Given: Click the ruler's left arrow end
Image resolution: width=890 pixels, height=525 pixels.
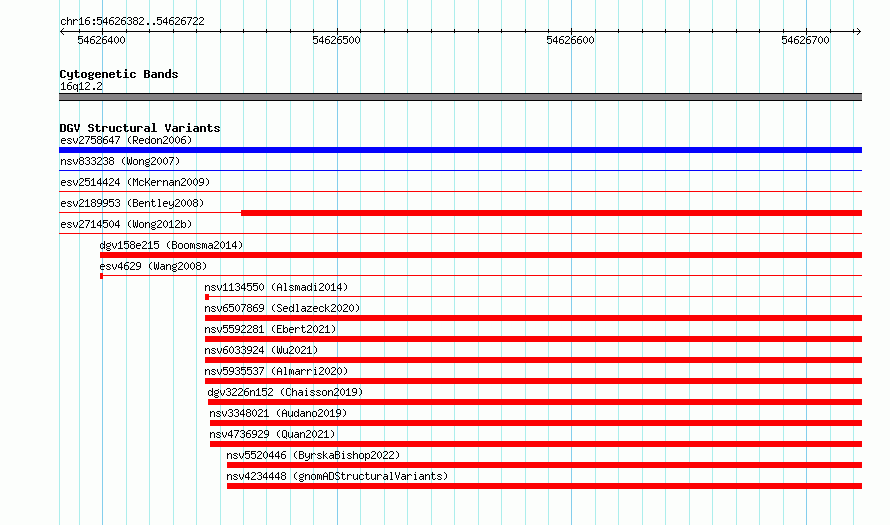Looking at the screenshot, I should [62, 31].
